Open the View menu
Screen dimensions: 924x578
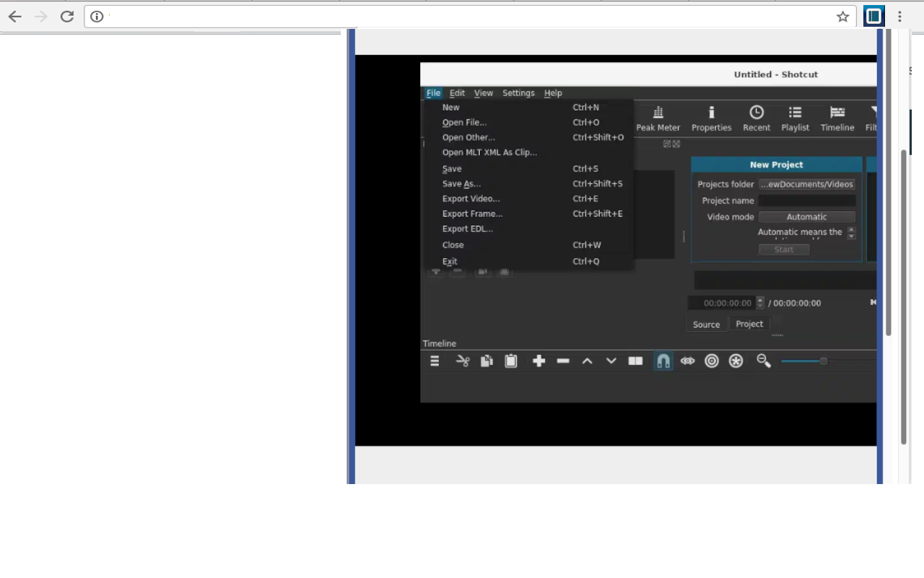[x=484, y=93]
